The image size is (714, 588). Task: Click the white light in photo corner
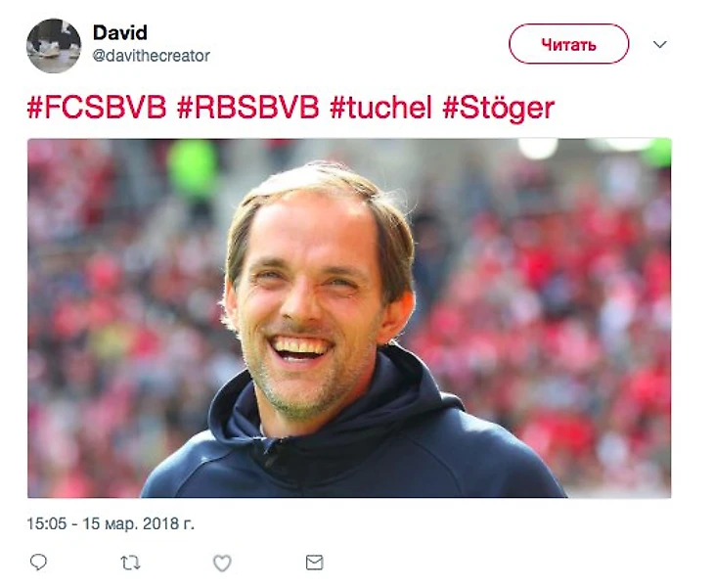pos(538,148)
